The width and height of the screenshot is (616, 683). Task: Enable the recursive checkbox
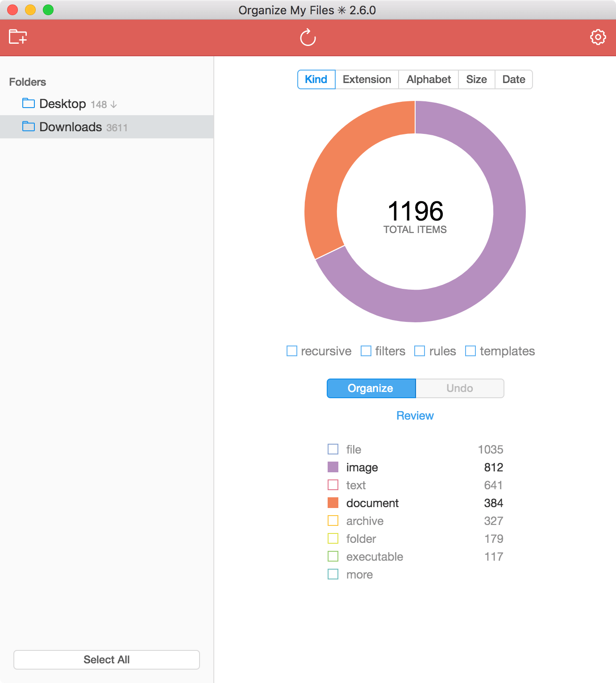292,351
